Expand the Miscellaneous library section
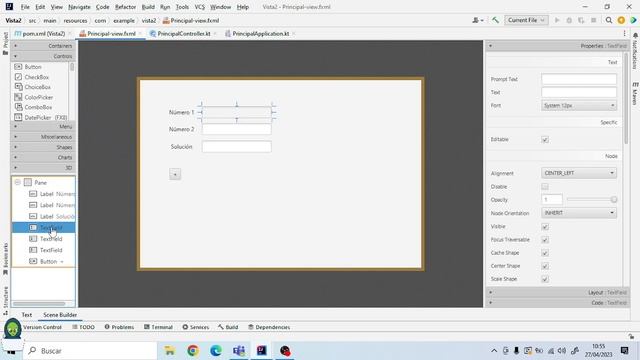 click(43, 137)
